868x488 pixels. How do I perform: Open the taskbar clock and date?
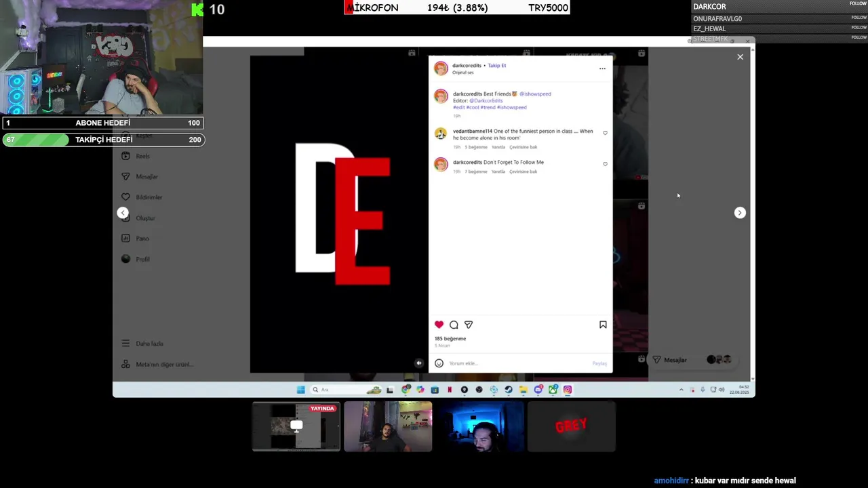click(741, 390)
